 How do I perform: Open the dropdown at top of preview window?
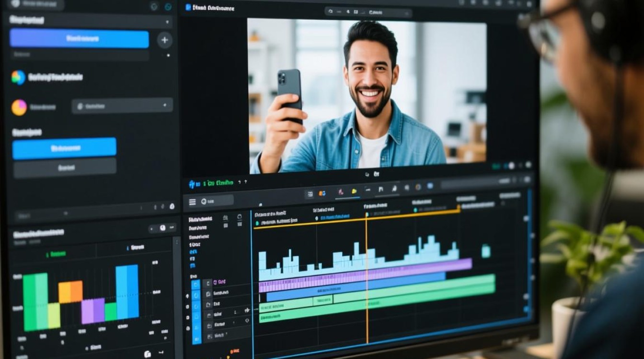368,11
